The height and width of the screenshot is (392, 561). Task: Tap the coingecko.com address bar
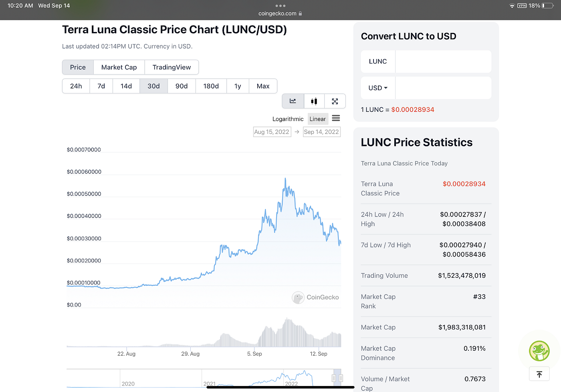tap(280, 13)
